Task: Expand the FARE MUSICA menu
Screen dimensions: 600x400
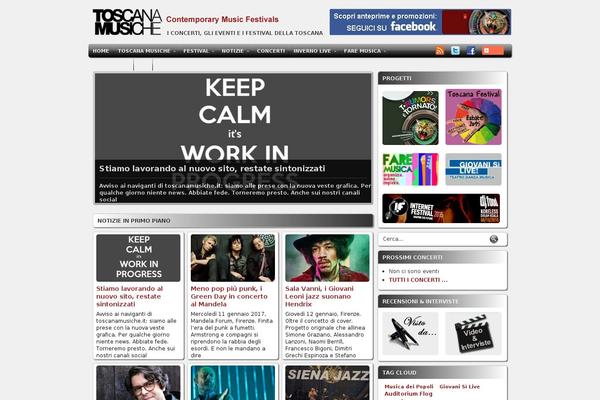Action: pyautogui.click(x=364, y=51)
